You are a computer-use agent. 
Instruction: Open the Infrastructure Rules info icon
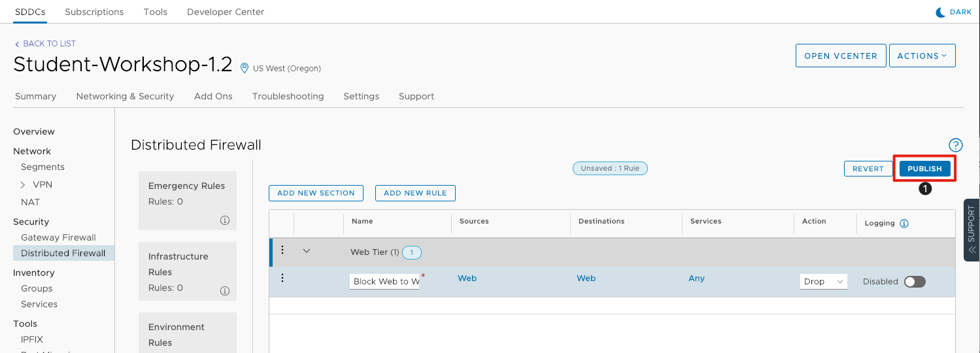click(225, 291)
